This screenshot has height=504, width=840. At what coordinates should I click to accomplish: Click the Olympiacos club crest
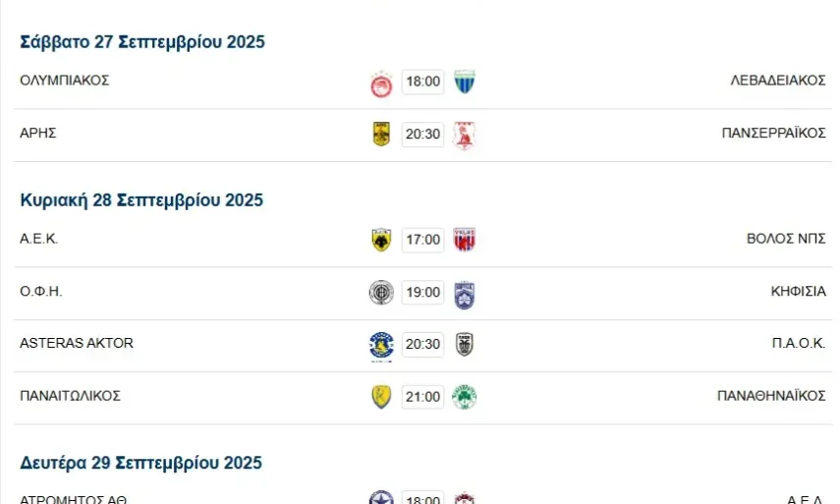tap(381, 83)
